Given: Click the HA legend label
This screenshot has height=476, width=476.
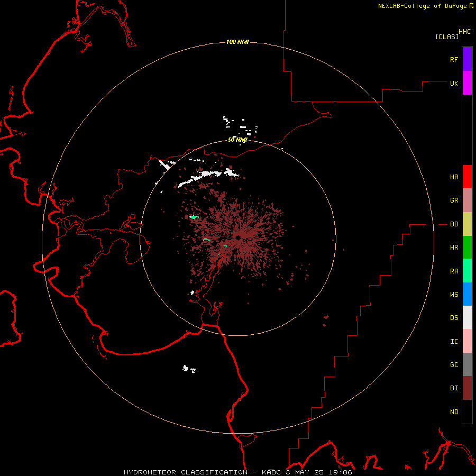Looking at the screenshot, I should coord(454,177).
